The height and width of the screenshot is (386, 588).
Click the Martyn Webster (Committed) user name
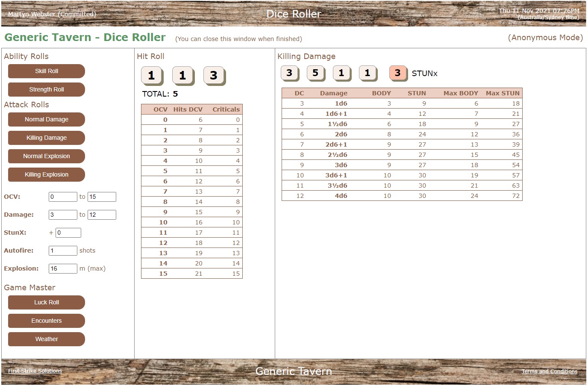tap(52, 14)
